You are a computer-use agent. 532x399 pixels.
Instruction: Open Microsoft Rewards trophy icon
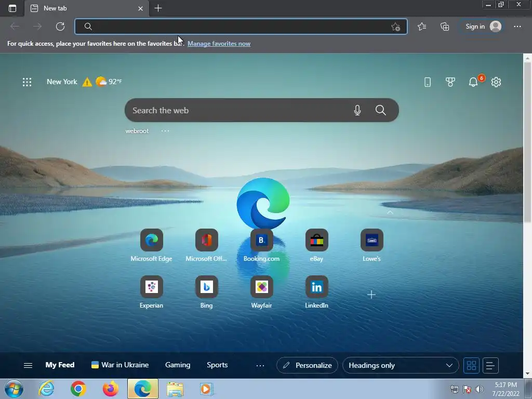pyautogui.click(x=450, y=82)
